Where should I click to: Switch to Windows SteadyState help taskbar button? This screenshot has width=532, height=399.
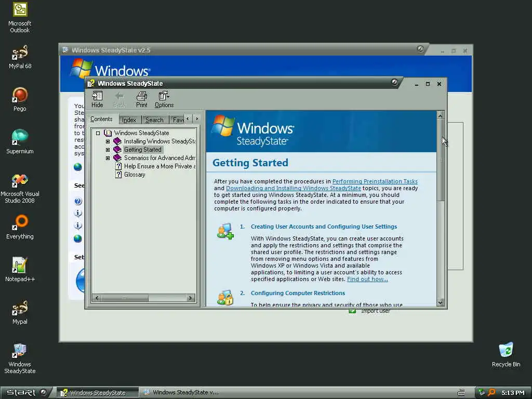97,393
